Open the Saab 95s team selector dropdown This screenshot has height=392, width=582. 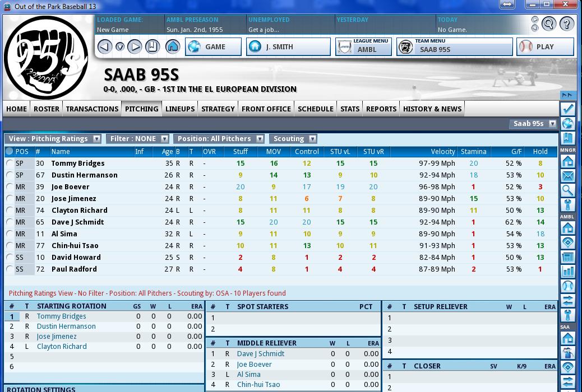click(533, 124)
